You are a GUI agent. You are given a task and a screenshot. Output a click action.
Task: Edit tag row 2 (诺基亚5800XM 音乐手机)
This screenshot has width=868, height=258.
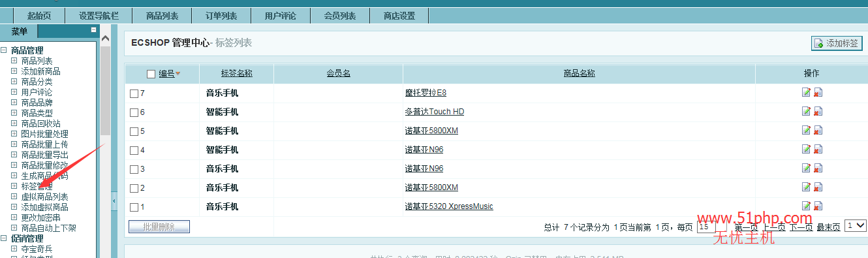(x=806, y=187)
